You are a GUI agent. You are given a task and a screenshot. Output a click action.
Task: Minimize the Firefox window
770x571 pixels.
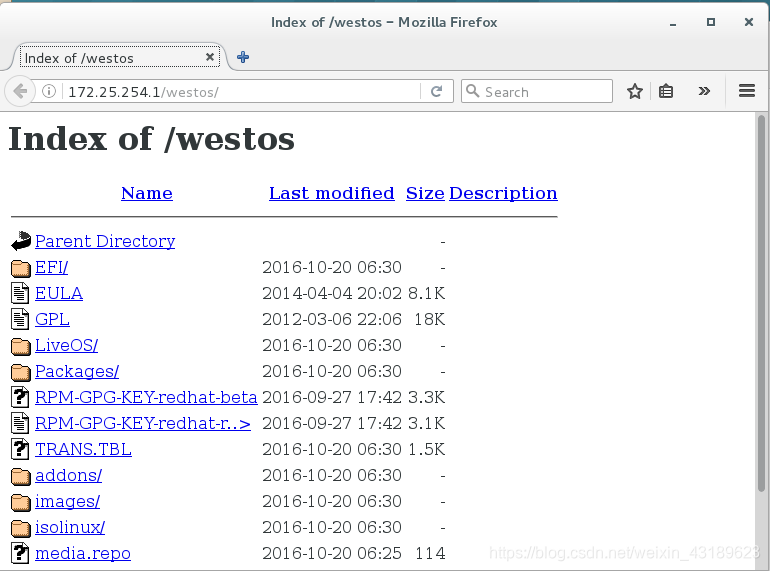pos(673,23)
